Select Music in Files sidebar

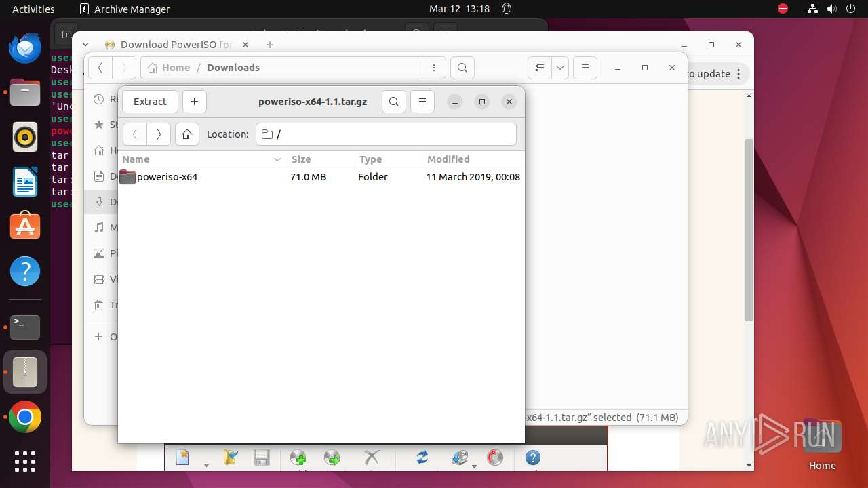tap(102, 228)
